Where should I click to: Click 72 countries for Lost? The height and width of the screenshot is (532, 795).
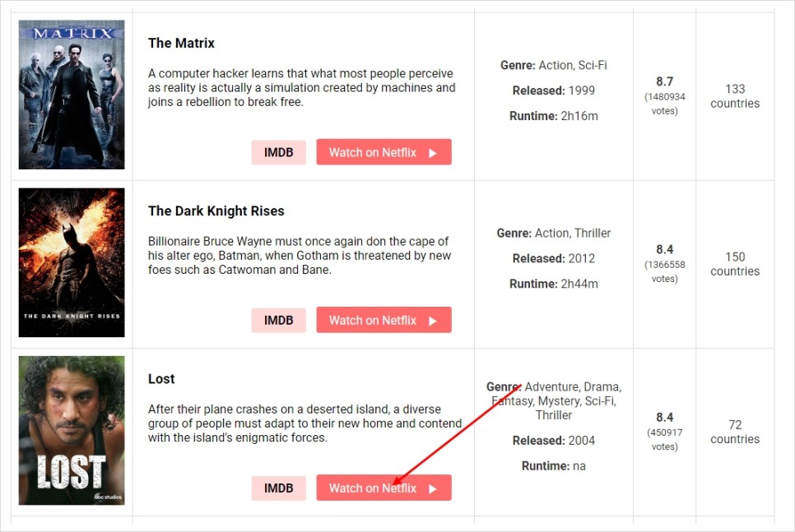735,432
